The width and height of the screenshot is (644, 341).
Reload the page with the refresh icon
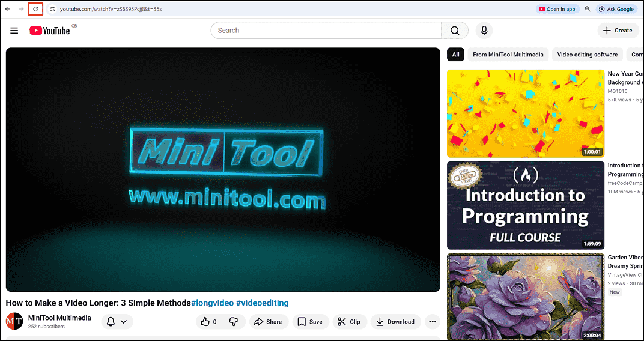point(35,8)
